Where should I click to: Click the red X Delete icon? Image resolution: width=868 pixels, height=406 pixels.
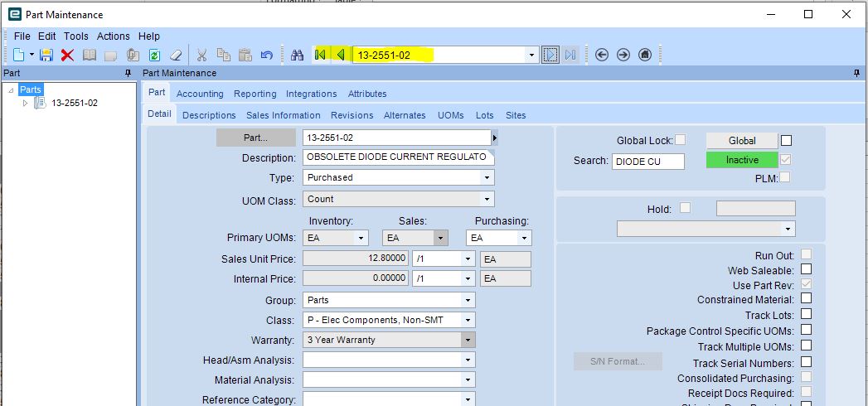click(x=67, y=55)
